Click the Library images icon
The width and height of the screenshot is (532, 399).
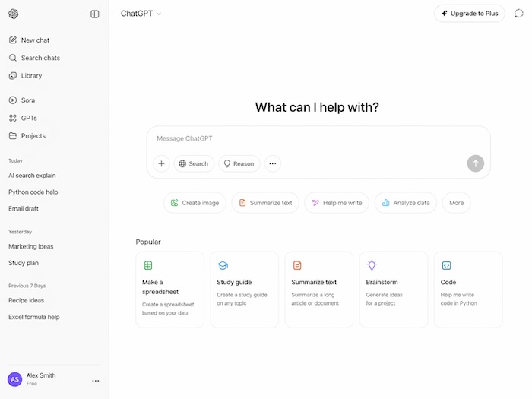point(13,76)
